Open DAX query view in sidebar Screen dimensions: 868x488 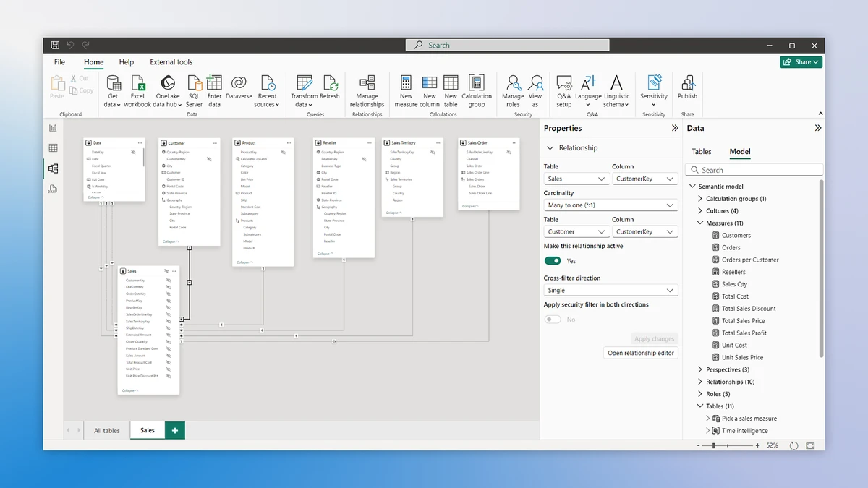pyautogui.click(x=53, y=189)
